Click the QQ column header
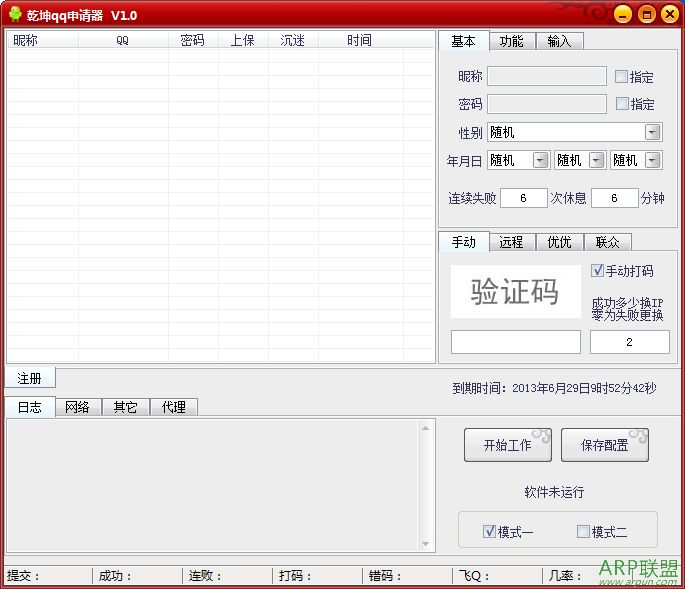 pyautogui.click(x=123, y=40)
